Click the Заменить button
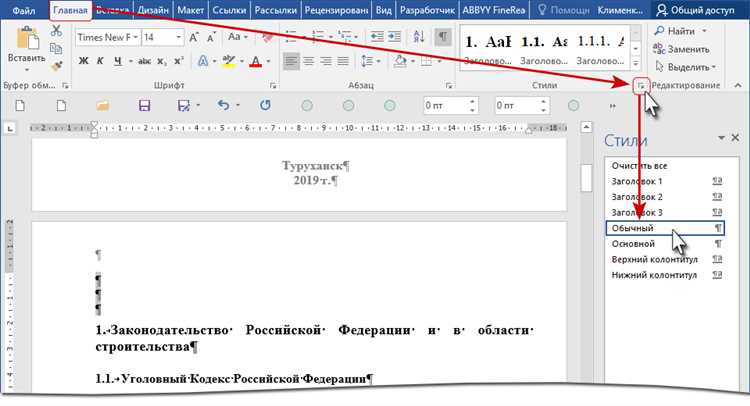The image size is (750, 406). pos(691,48)
